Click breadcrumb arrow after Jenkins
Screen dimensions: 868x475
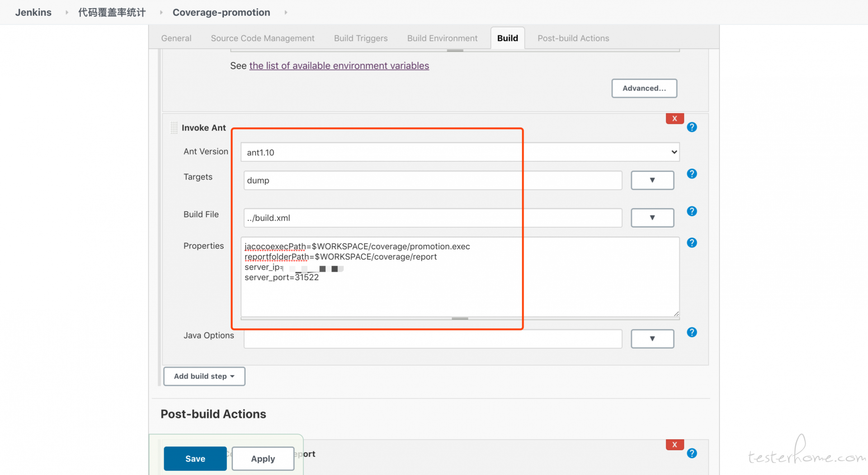[x=67, y=12]
